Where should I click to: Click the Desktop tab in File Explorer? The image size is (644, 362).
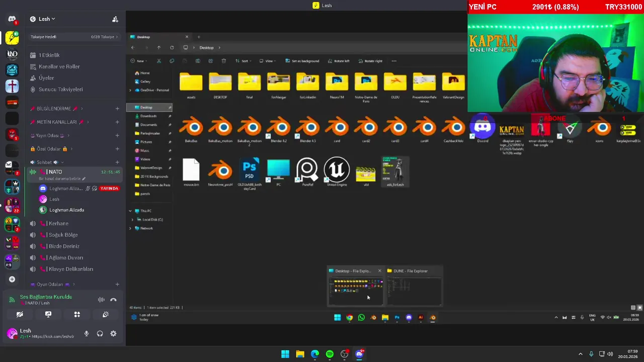(x=159, y=37)
